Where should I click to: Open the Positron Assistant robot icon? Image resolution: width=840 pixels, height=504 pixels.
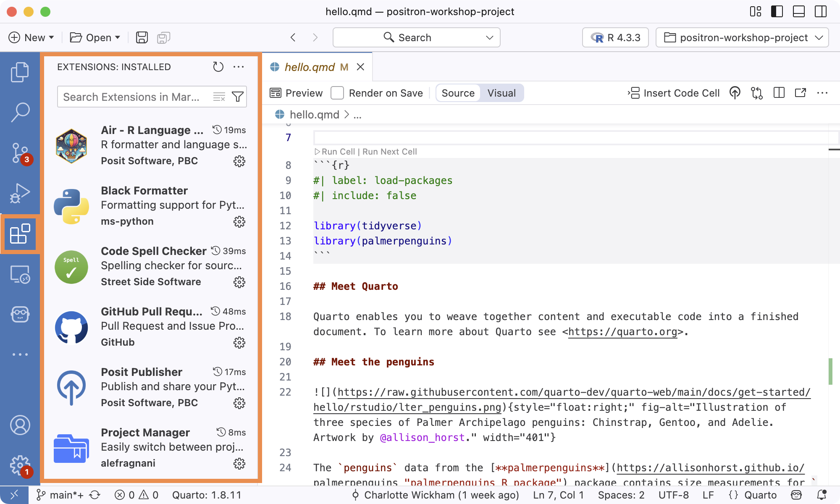20,314
